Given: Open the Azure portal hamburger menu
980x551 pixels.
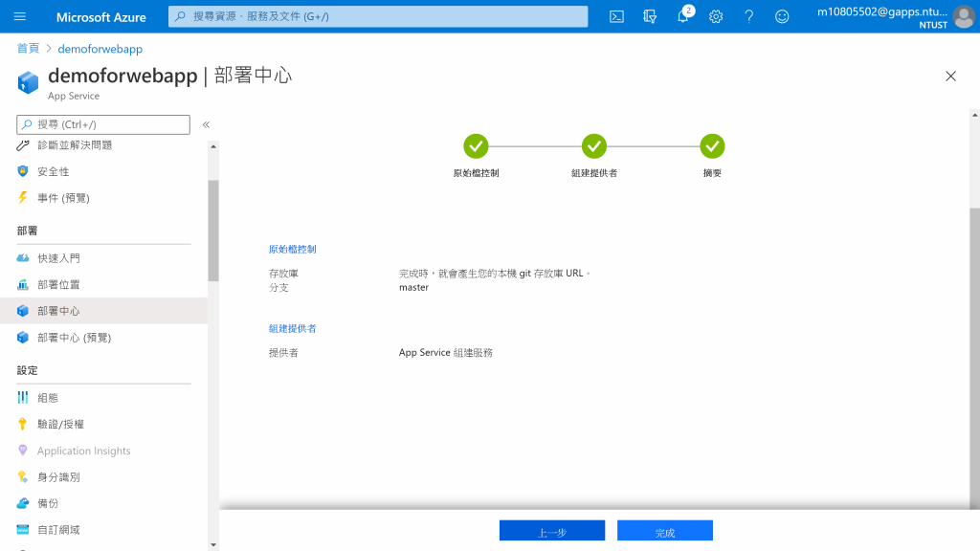Looking at the screenshot, I should pyautogui.click(x=20, y=17).
